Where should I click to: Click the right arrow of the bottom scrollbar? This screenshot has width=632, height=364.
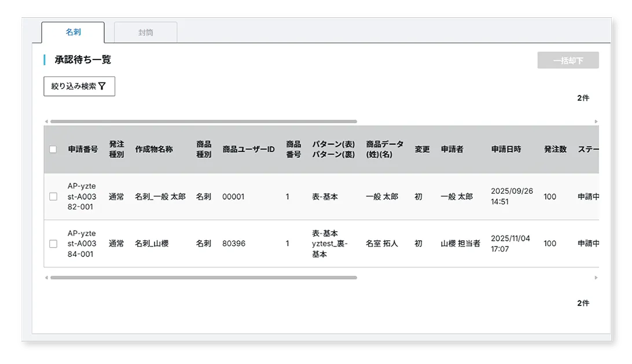(x=596, y=278)
